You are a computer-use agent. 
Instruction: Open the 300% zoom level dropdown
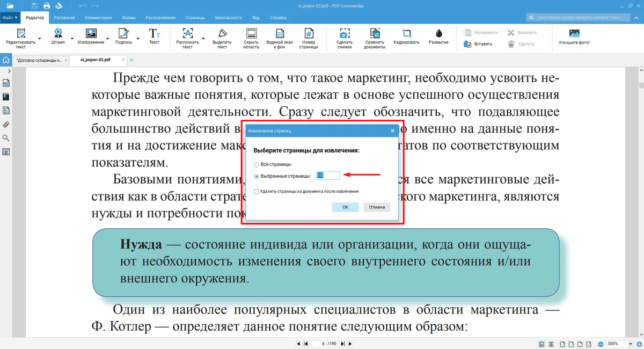pyautogui.click(x=630, y=344)
